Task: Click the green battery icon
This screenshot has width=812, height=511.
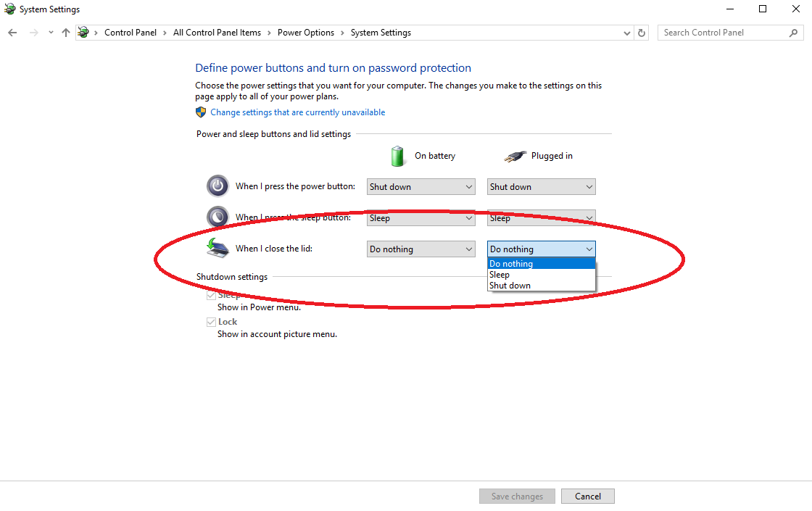Action: pos(397,156)
